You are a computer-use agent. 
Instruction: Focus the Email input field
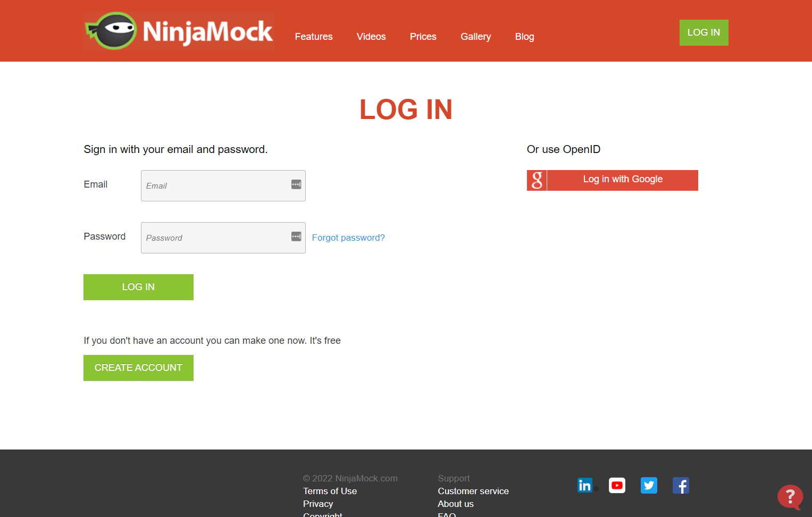[x=223, y=185]
